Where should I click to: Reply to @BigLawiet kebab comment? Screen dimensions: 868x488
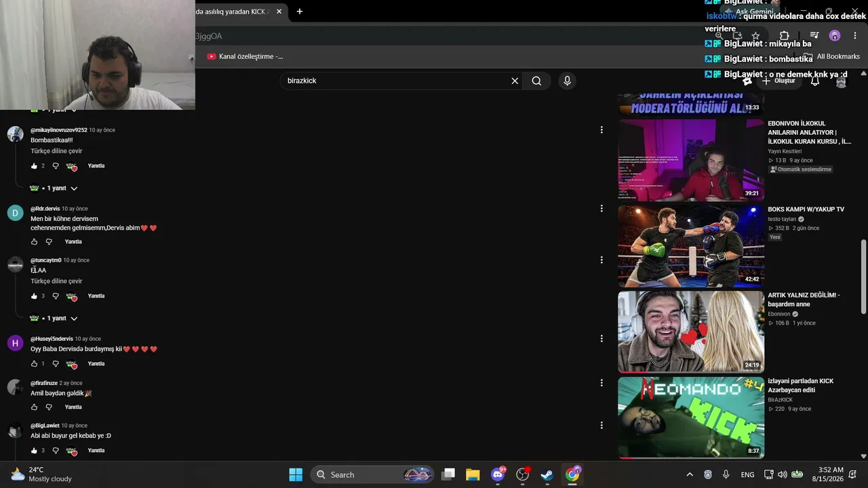tap(96, 451)
